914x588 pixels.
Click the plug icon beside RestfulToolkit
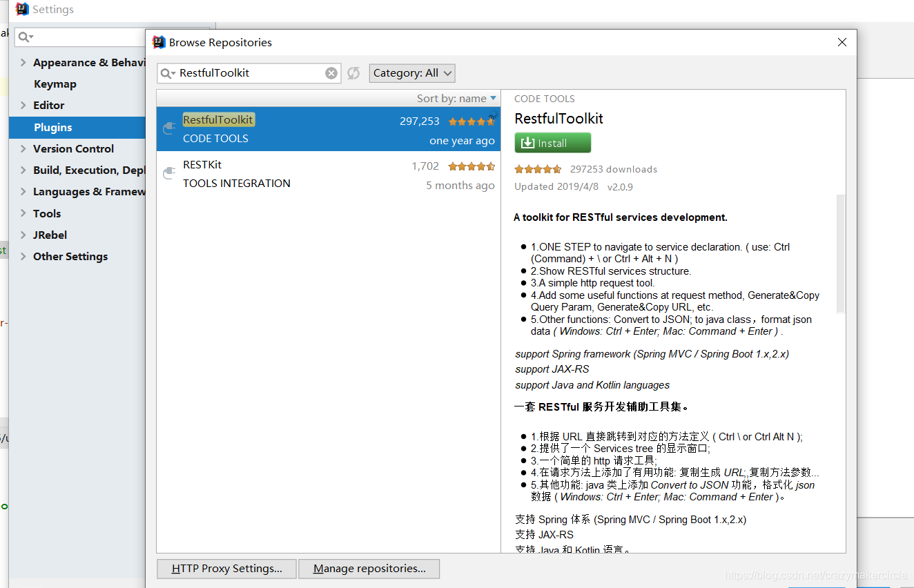(168, 128)
